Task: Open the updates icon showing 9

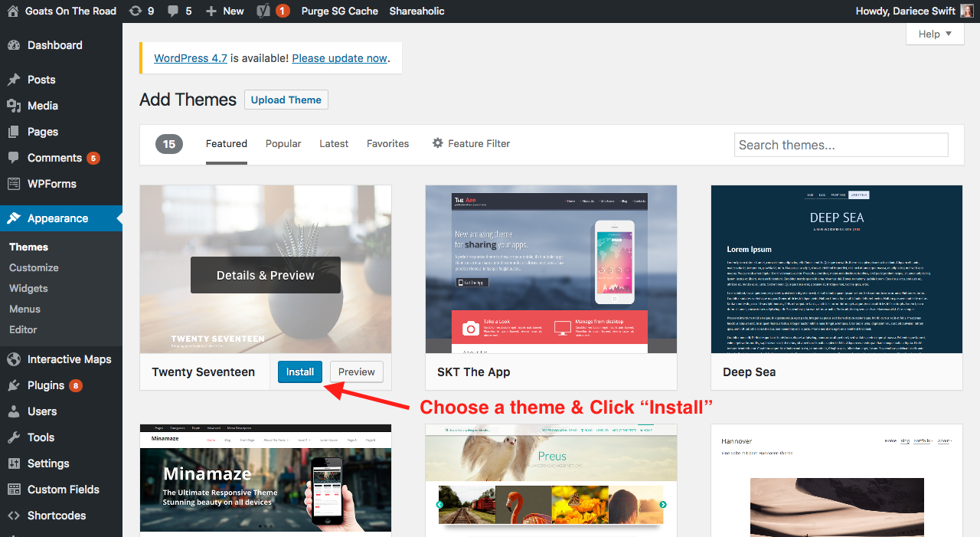Action: (136, 11)
